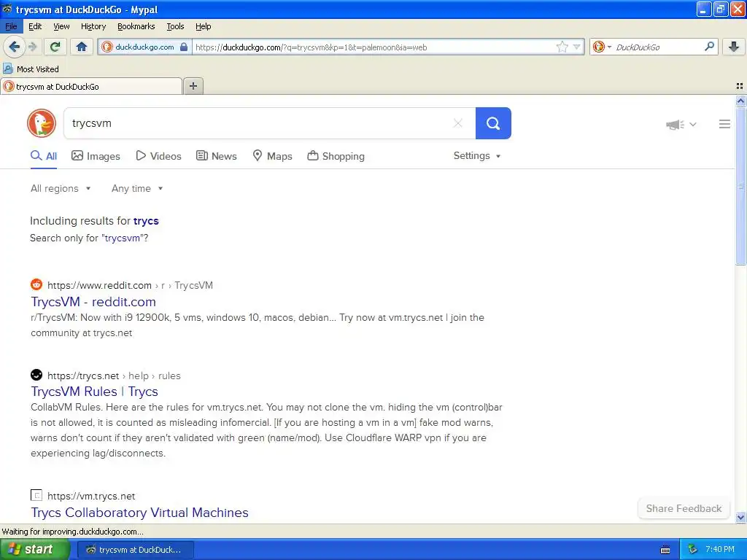Clear the search query with the X
The height and width of the screenshot is (560, 747).
[x=458, y=123]
